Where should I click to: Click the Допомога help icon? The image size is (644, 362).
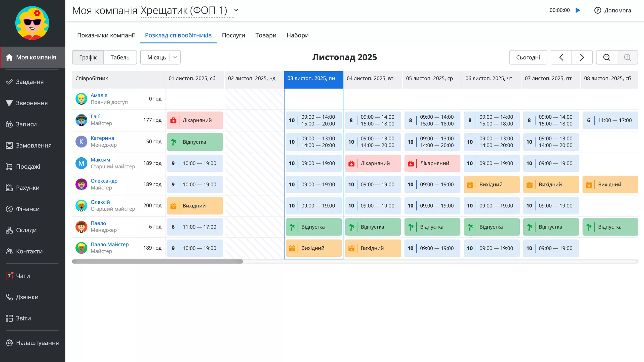point(597,10)
